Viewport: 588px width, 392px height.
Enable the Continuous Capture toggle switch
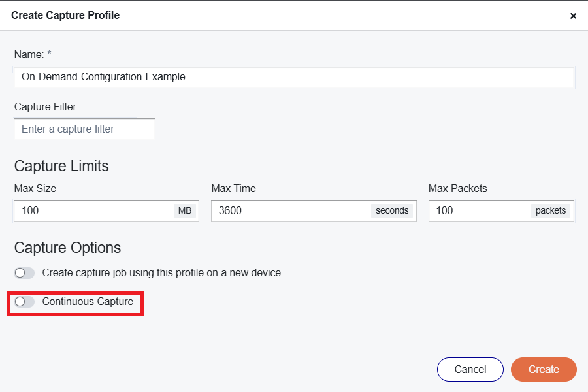(24, 302)
